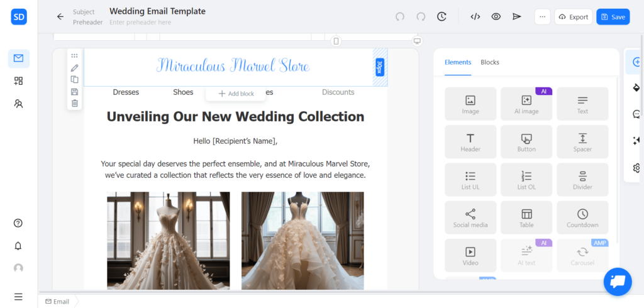Duplicate the block with copy icon
Viewport: 644px width, 308px height.
point(74,80)
